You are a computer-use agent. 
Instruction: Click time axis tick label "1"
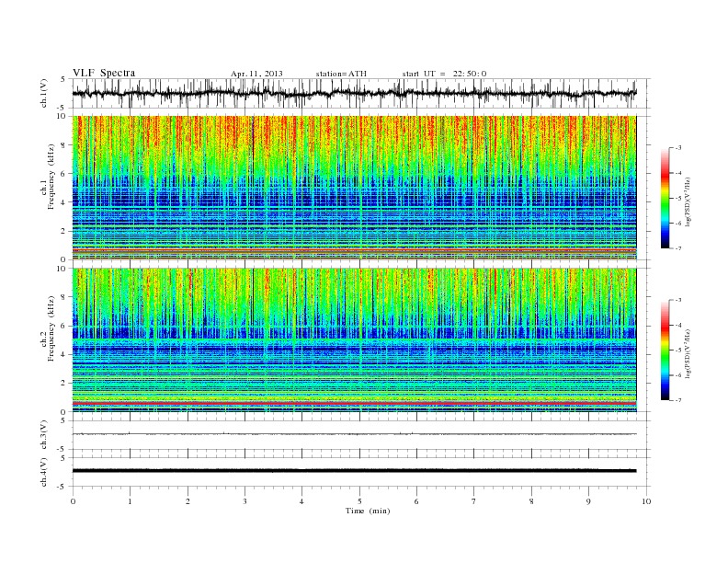(130, 501)
